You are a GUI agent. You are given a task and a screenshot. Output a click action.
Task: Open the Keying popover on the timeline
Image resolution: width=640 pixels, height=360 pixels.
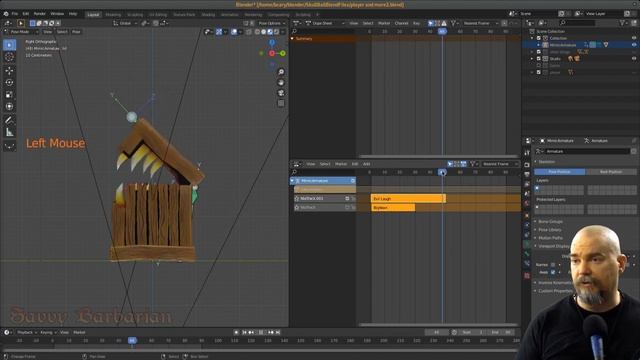(48, 332)
